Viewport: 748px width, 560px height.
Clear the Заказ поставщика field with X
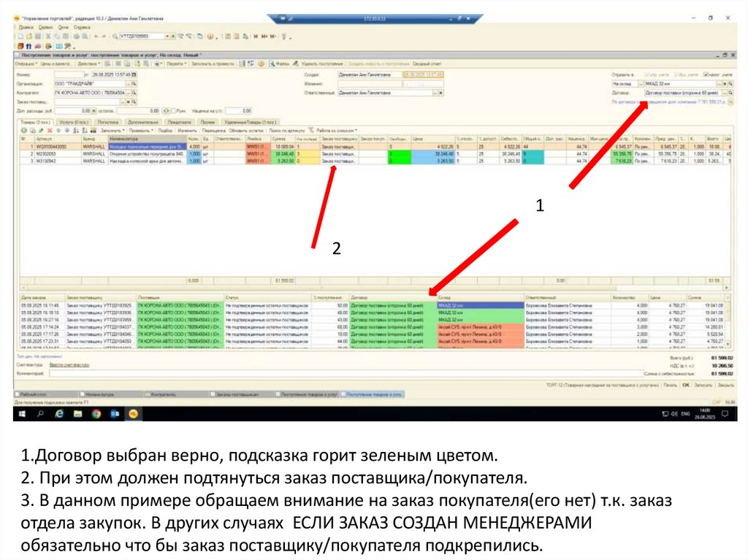coord(129,102)
